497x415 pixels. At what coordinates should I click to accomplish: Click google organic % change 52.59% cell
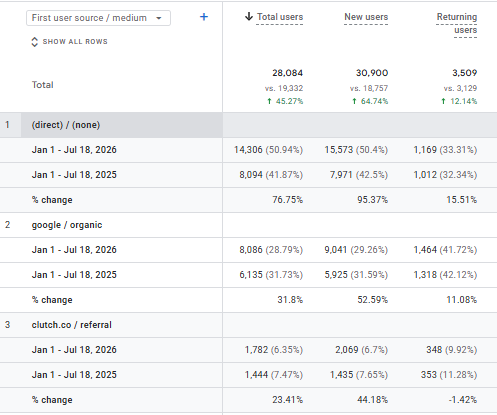(x=372, y=300)
